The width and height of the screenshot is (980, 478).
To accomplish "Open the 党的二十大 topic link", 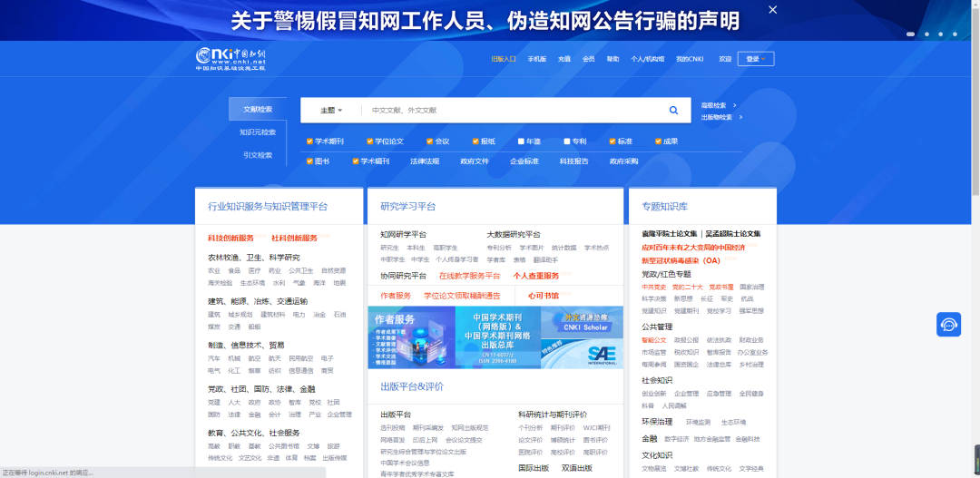I will tap(687, 287).
